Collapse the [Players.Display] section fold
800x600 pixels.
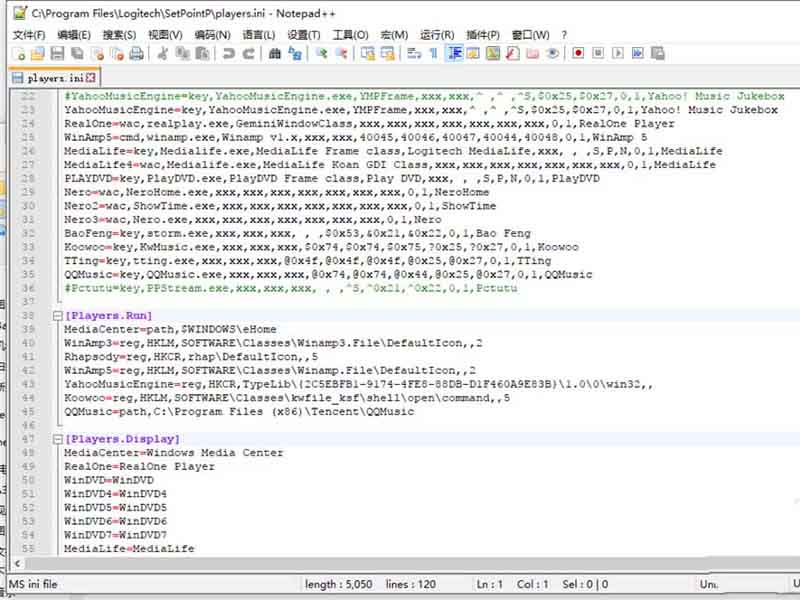[x=57, y=439]
